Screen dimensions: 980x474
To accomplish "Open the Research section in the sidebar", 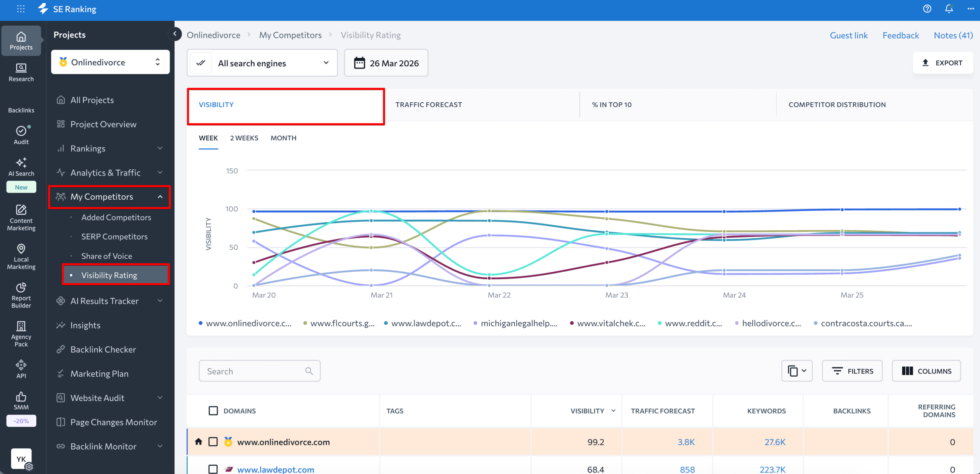I will click(21, 72).
